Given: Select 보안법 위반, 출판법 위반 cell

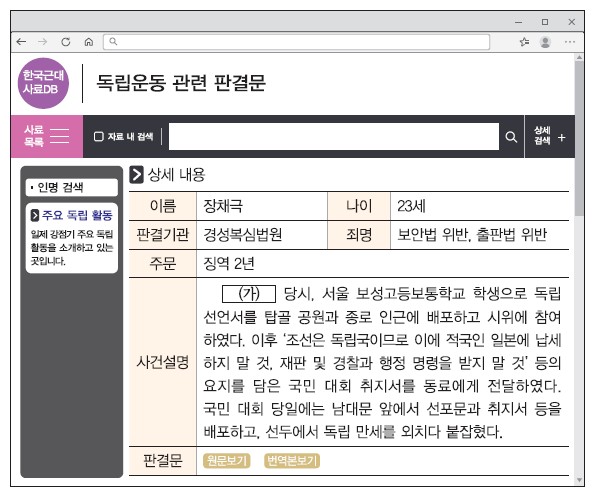Looking at the screenshot, I should tap(480, 235).
